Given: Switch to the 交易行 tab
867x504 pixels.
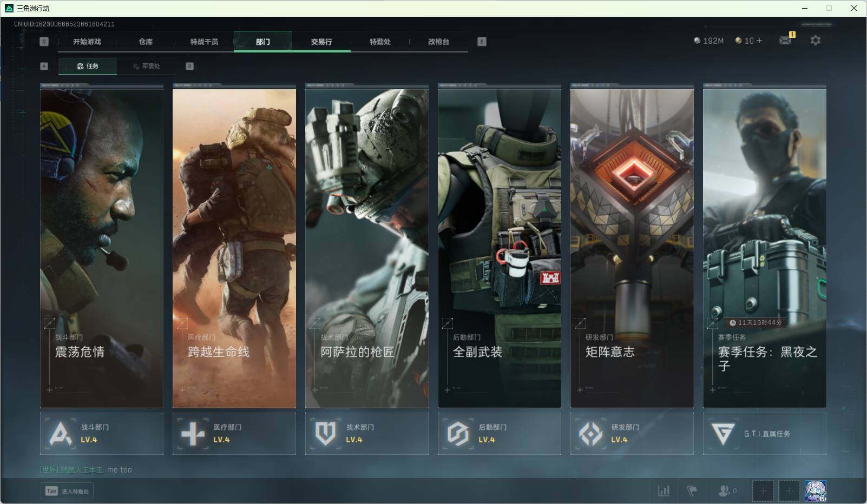Looking at the screenshot, I should pos(321,42).
